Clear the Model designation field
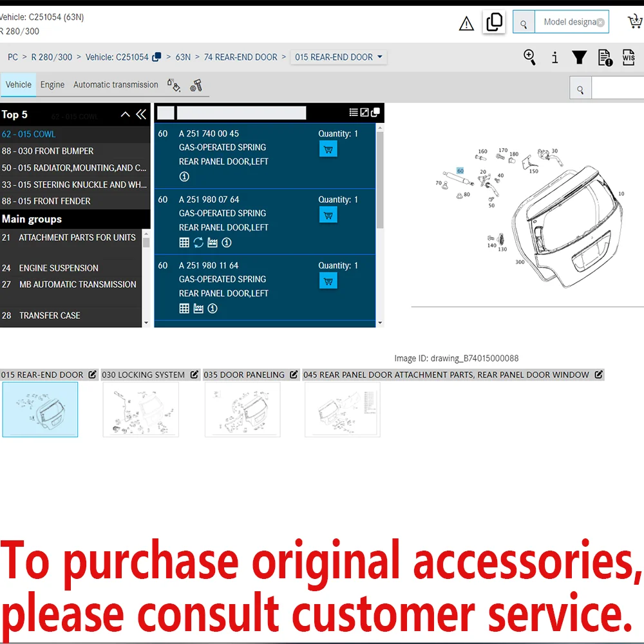This screenshot has height=644, width=644. (x=600, y=22)
